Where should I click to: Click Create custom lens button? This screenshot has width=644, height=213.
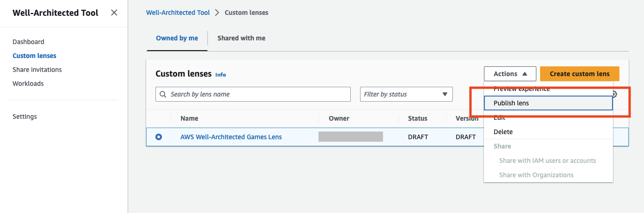(580, 74)
